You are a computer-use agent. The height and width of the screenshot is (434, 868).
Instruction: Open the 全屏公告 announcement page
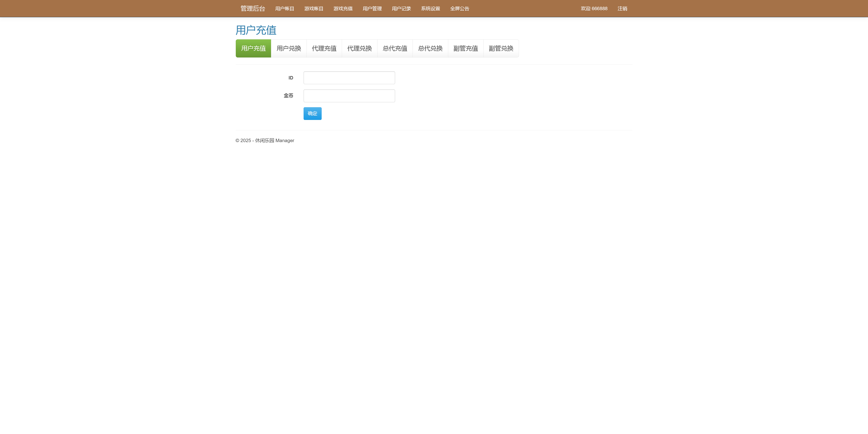460,8
